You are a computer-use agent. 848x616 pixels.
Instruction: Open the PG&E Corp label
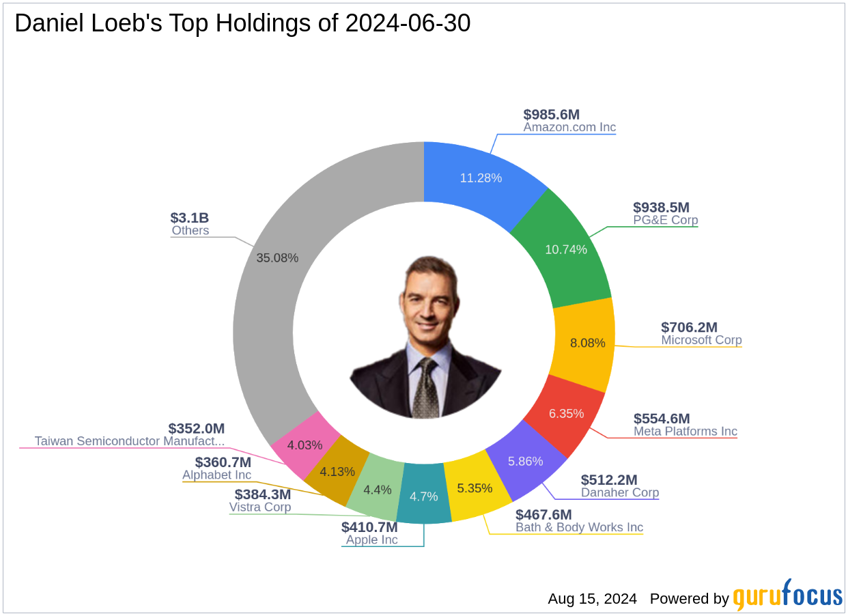[x=665, y=220]
